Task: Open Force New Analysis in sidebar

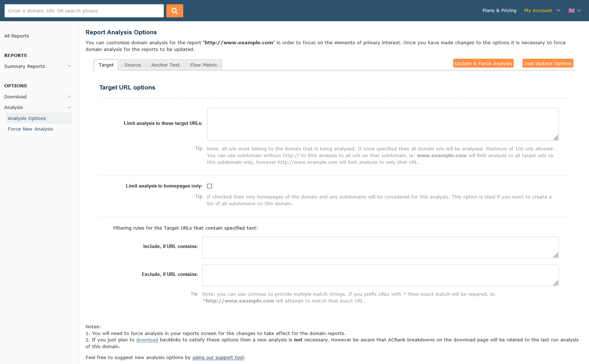Action: (30, 129)
